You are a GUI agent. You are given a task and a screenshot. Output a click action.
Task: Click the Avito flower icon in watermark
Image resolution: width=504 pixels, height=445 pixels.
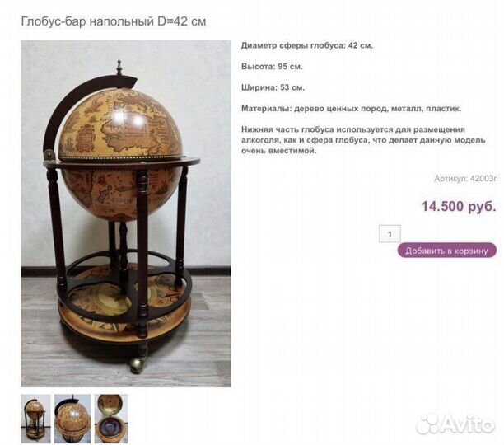tap(428, 424)
